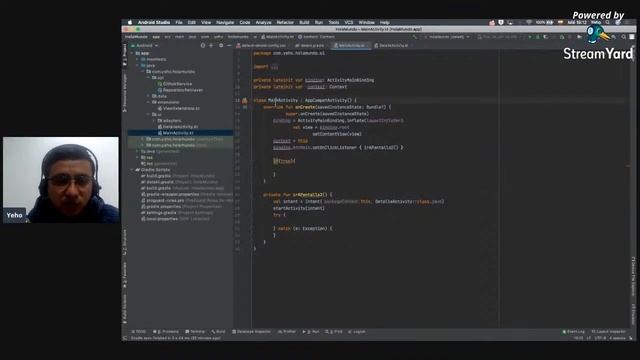Open the Event Log tool window
The height and width of the screenshot is (360, 640).
click(x=573, y=331)
